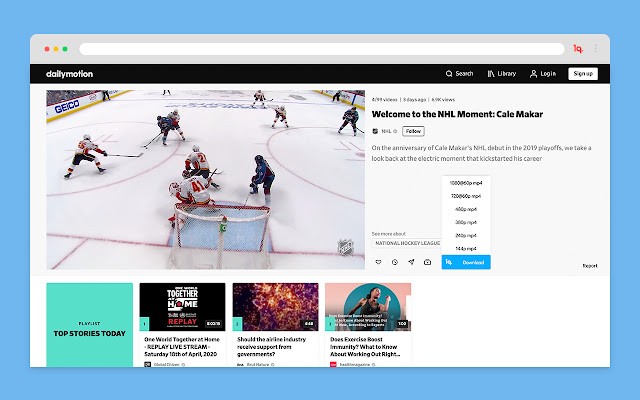Click the add to playlist icon
The width and height of the screenshot is (640, 400).
(x=427, y=262)
